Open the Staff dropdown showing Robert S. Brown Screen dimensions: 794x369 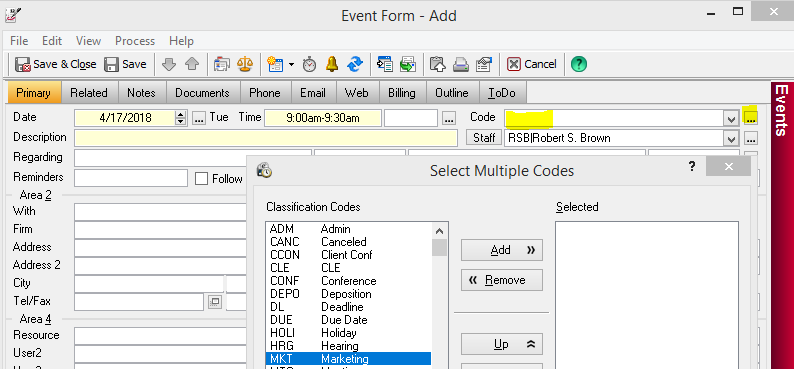tap(731, 139)
